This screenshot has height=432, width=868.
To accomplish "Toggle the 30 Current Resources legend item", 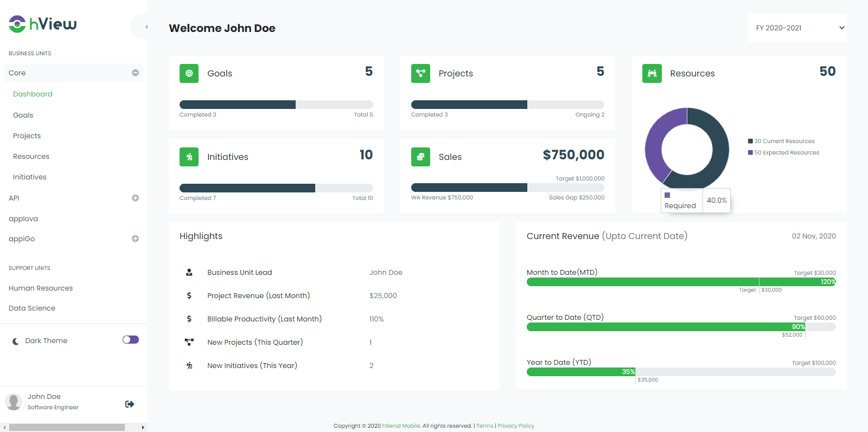I will pos(783,141).
